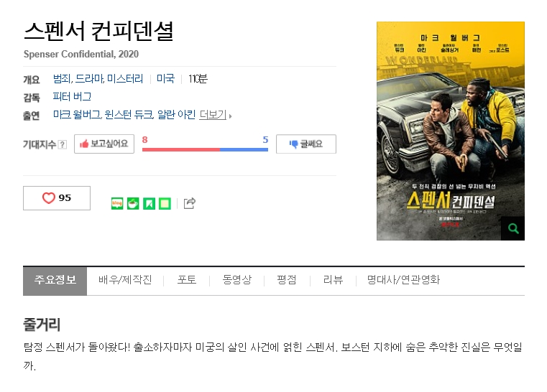Open the 명대사/연관영화 tab

coord(403,280)
